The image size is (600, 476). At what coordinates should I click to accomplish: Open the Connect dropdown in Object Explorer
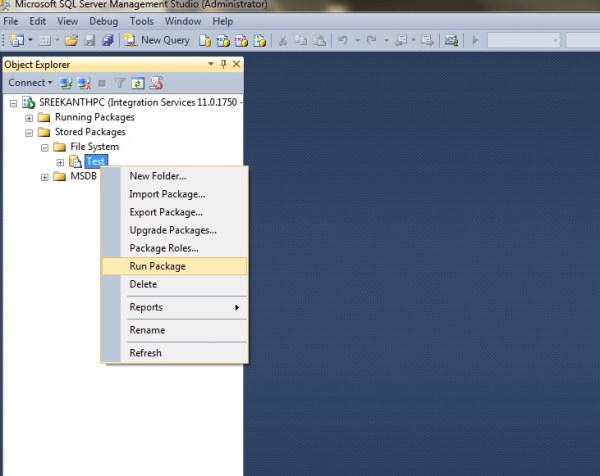coord(30,82)
